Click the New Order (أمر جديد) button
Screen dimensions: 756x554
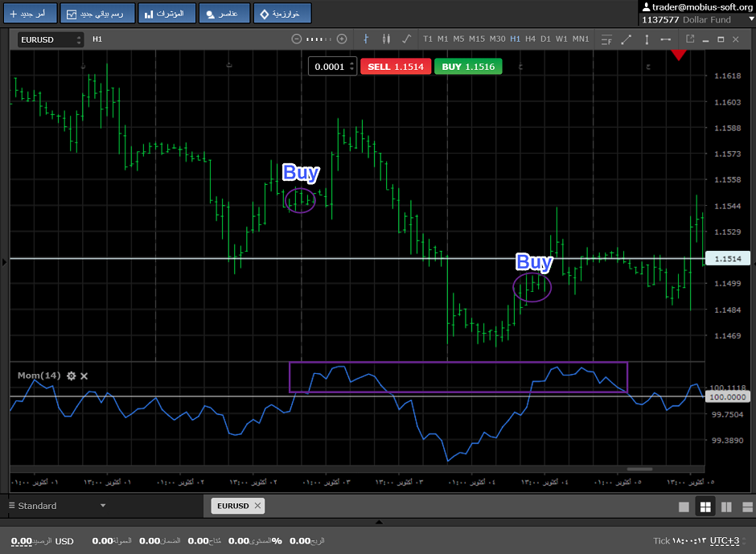pyautogui.click(x=31, y=13)
